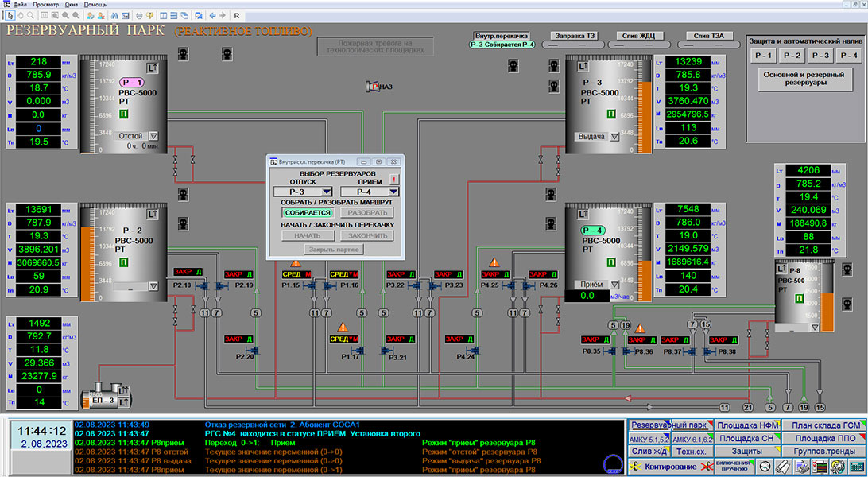This screenshot has height=477, width=868.
Task: Switch to Площадка НФМ screen
Action: point(747,425)
